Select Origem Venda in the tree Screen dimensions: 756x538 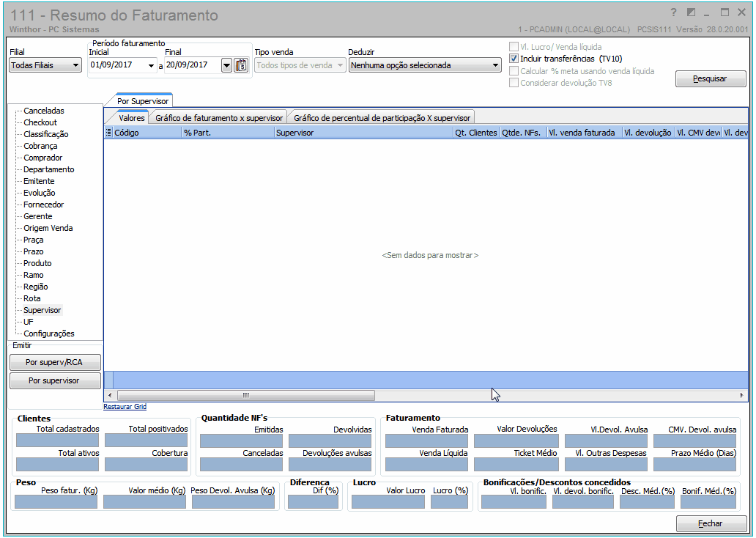click(x=48, y=228)
